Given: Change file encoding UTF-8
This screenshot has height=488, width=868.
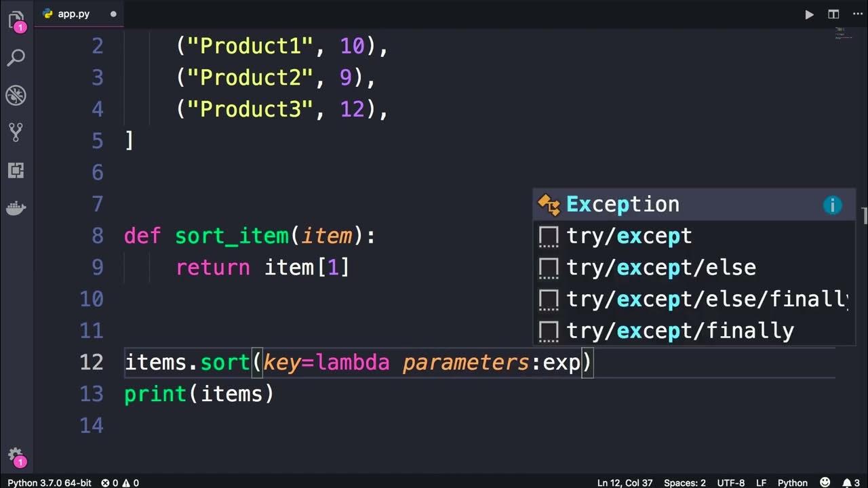Looking at the screenshot, I should point(731,483).
